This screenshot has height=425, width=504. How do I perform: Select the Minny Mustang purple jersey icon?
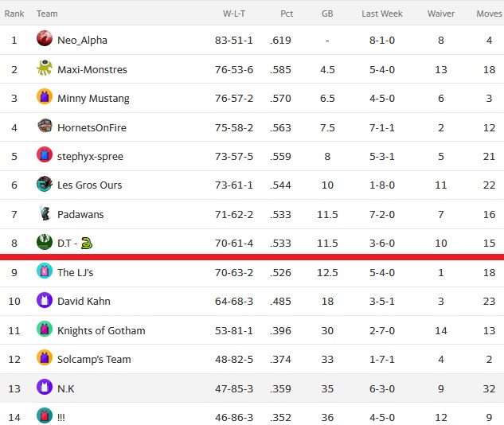click(x=45, y=96)
